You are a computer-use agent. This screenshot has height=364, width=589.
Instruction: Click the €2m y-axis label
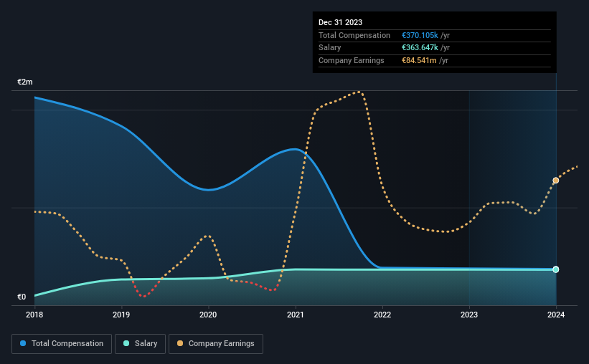[x=25, y=82]
